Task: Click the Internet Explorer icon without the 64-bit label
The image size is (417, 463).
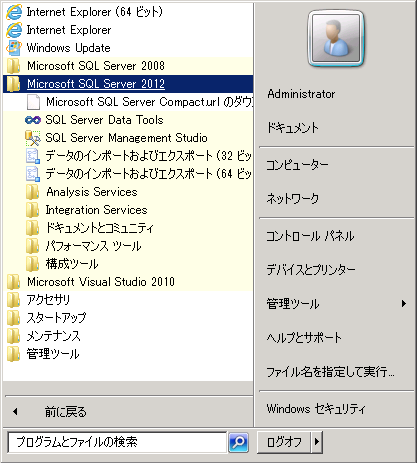Action: click(x=14, y=30)
